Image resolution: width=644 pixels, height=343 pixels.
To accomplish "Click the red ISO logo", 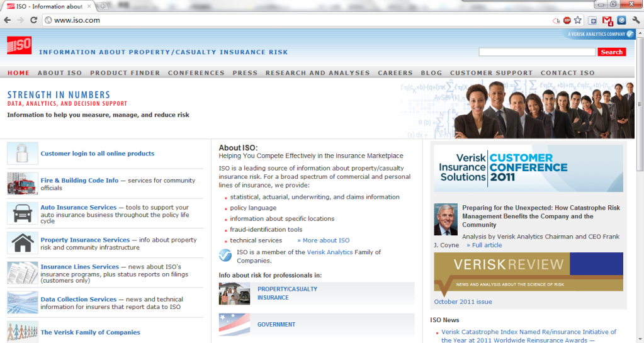I will point(19,45).
